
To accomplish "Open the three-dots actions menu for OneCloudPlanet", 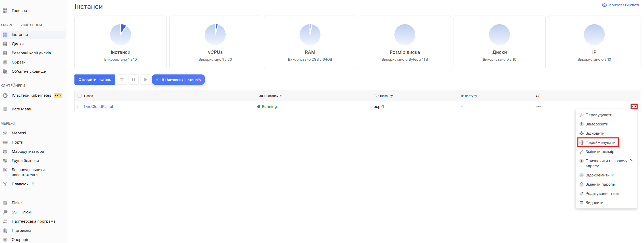I will pos(634,107).
